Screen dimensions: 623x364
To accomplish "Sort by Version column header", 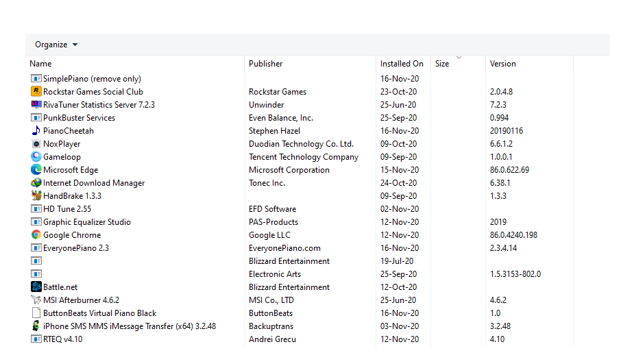I will 502,64.
